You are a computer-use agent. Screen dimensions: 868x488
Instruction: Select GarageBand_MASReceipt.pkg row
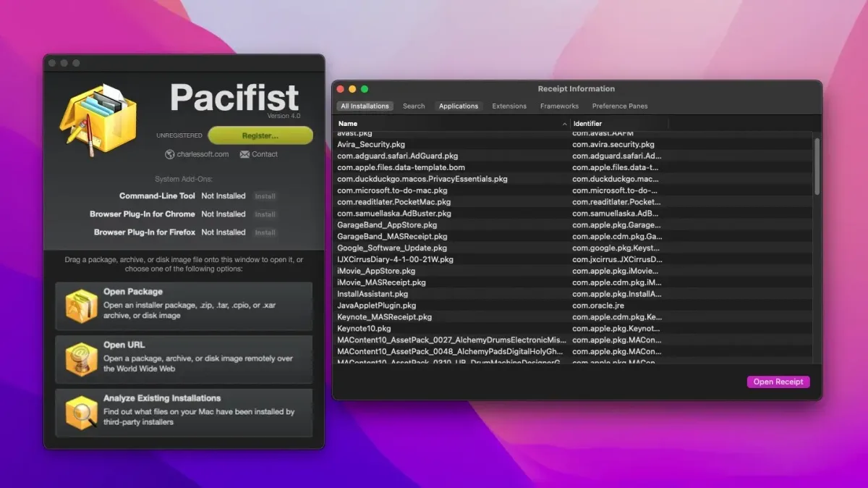pyautogui.click(x=573, y=237)
